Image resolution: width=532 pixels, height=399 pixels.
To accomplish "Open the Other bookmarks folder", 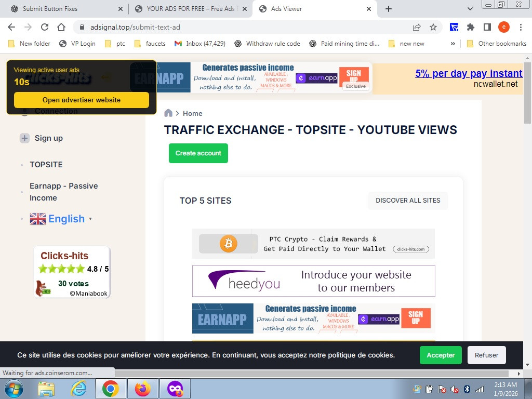I will (497, 44).
